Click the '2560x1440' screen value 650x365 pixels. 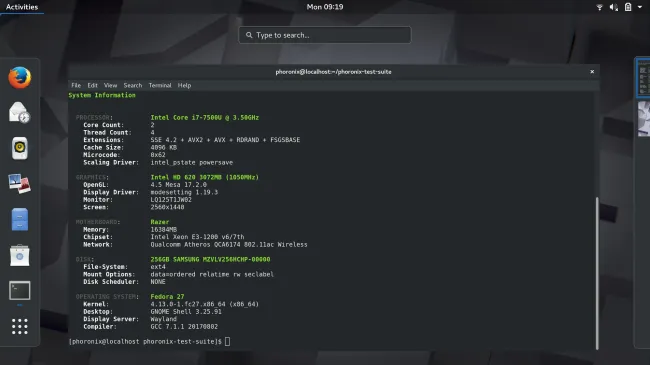[167, 207]
